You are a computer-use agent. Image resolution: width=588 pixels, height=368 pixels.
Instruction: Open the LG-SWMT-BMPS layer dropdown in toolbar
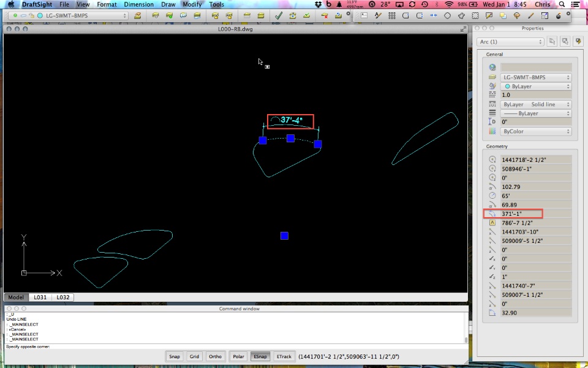tap(69, 16)
